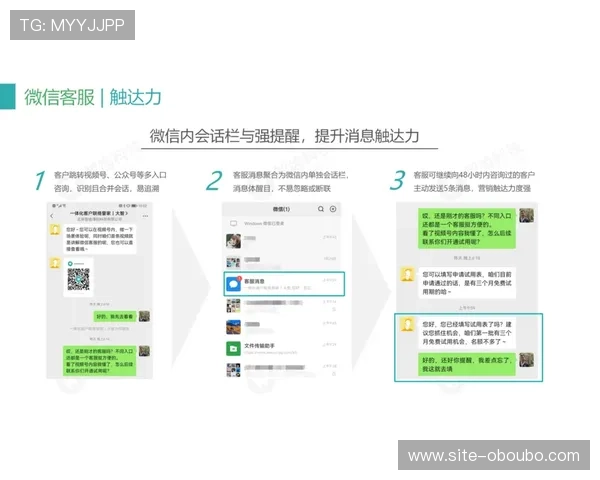600x480 pixels.
Task: Tap the green 文件传输助手 folder icon
Action: tap(233, 349)
